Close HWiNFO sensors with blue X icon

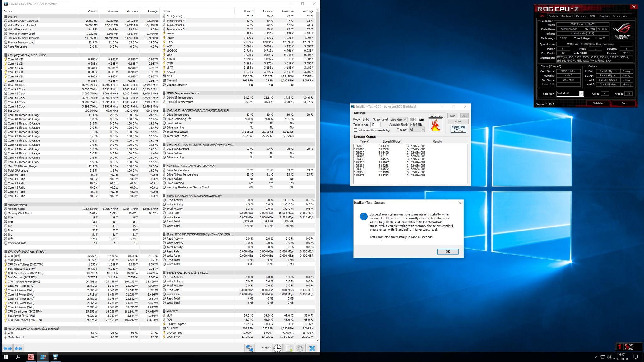312,348
